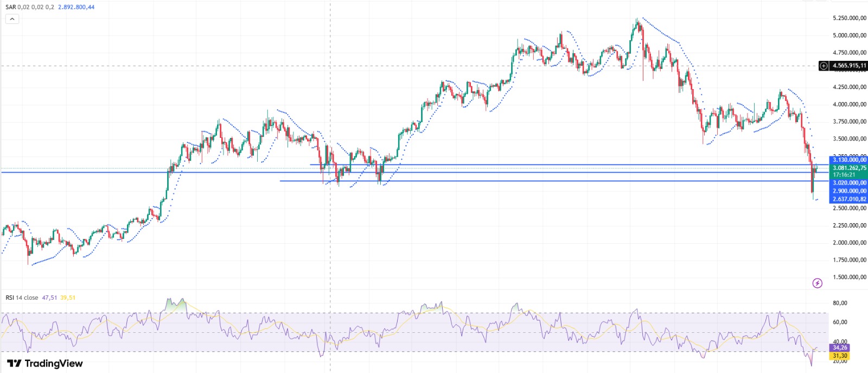Click the crosshair price label 4.565.915,11
The height and width of the screenshot is (373, 868).
(849, 66)
